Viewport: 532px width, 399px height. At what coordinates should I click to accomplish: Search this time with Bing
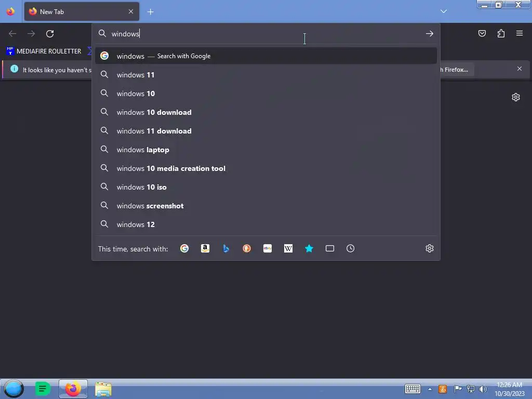(226, 248)
